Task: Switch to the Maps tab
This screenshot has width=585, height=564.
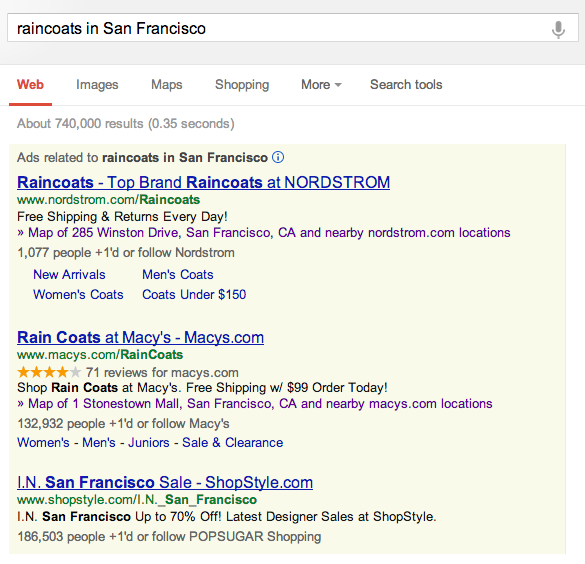Action: tap(166, 85)
